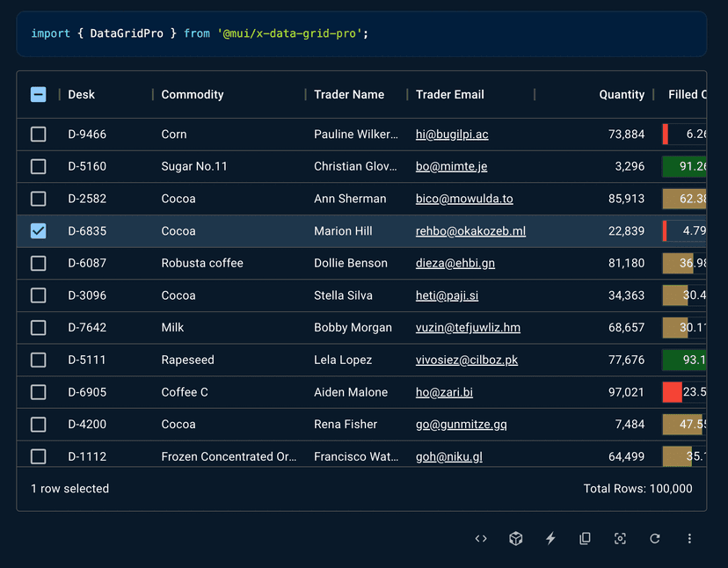Reset the demo with refresh icon

pyautogui.click(x=655, y=538)
